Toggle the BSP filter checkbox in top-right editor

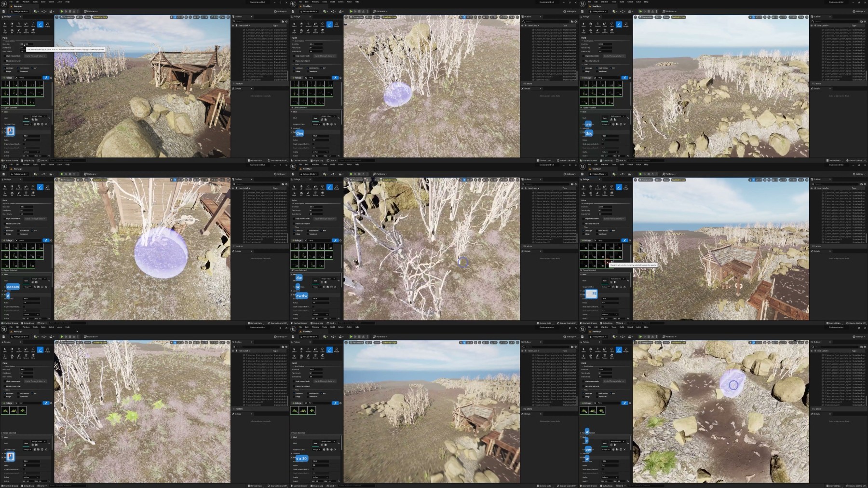click(x=611, y=68)
